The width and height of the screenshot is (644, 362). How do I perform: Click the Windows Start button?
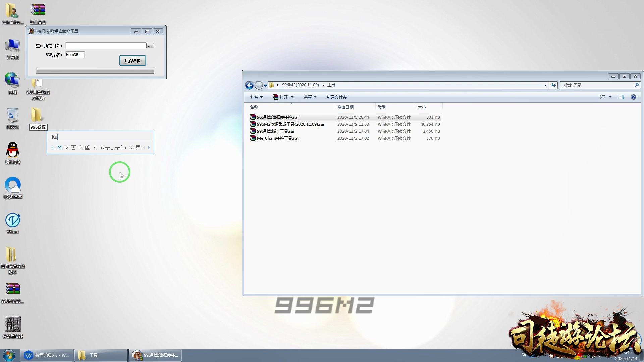[9, 355]
